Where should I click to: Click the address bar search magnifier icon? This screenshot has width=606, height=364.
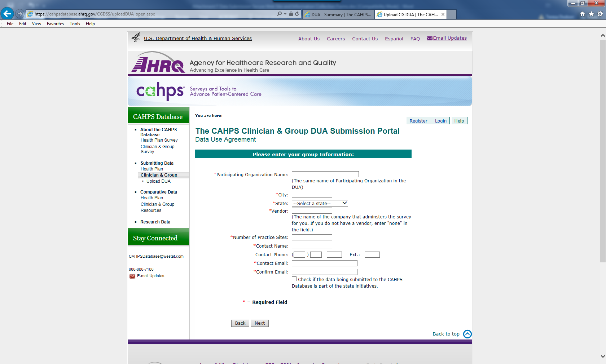coord(279,14)
